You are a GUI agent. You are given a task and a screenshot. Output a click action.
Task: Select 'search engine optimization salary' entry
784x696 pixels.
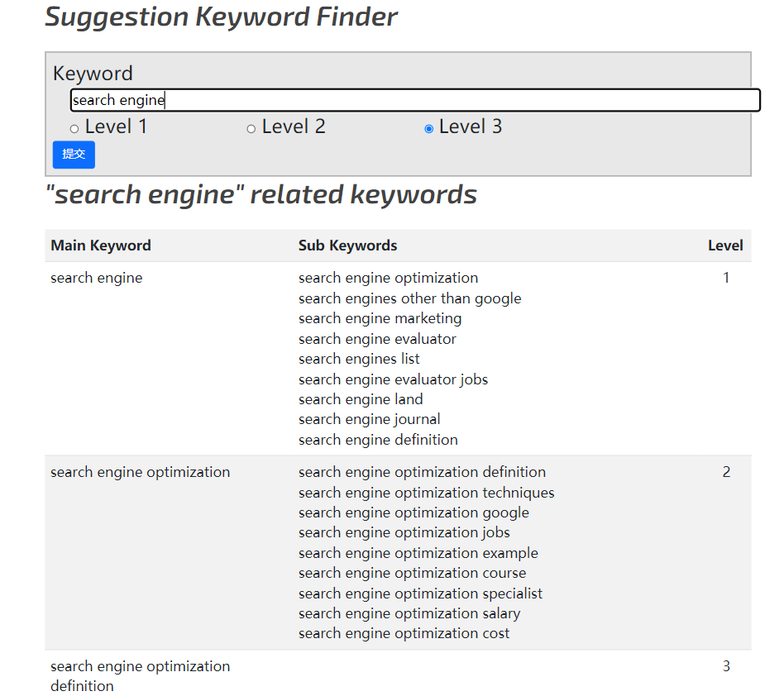tap(409, 613)
